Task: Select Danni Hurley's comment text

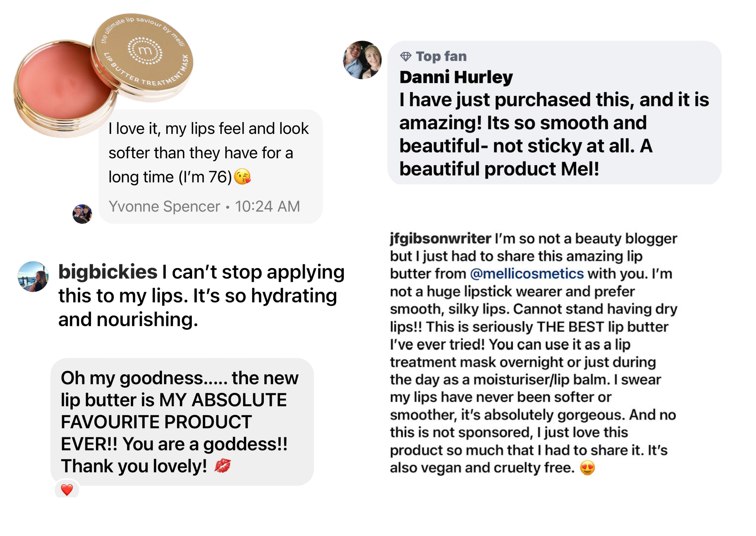Action: pyautogui.click(x=554, y=134)
